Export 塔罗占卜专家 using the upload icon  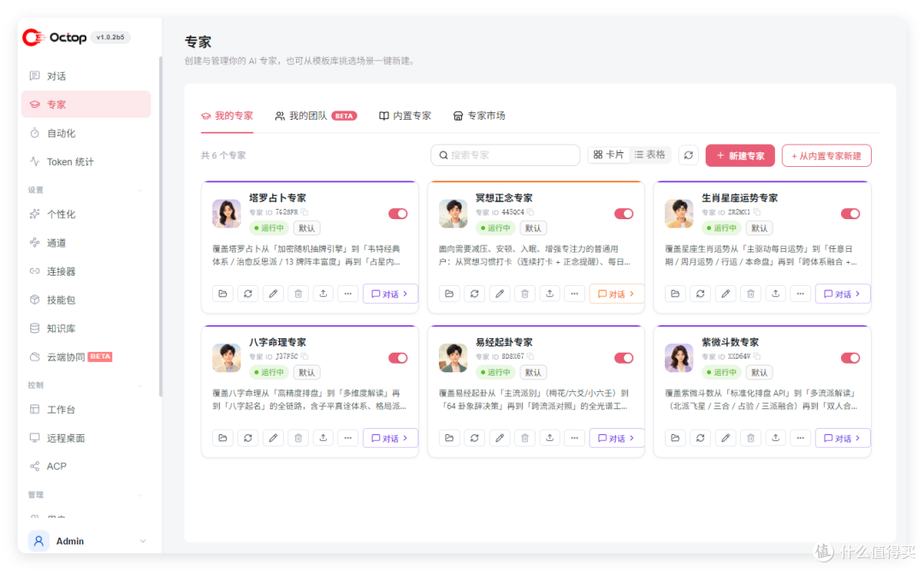click(323, 294)
